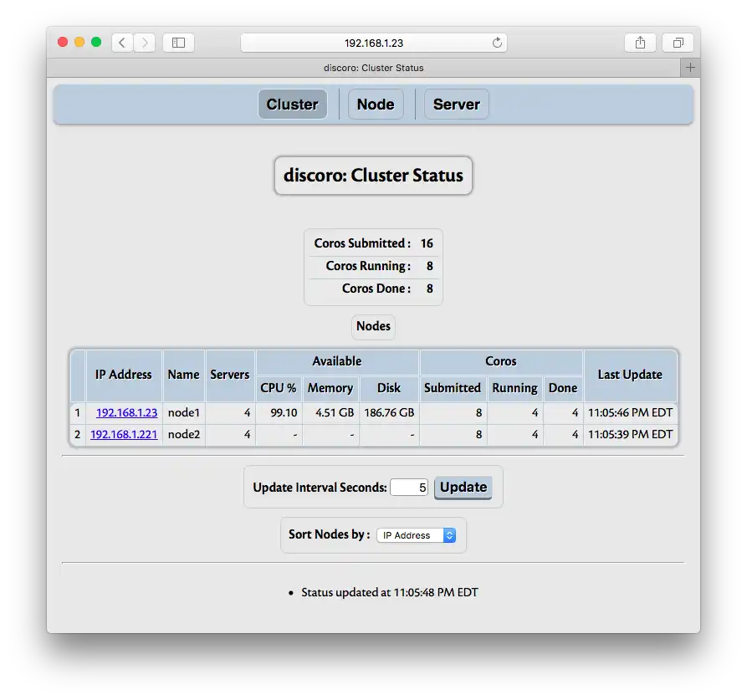Click the Update Interval Seconds field
The height and width of the screenshot is (700, 747).
pyautogui.click(x=409, y=487)
